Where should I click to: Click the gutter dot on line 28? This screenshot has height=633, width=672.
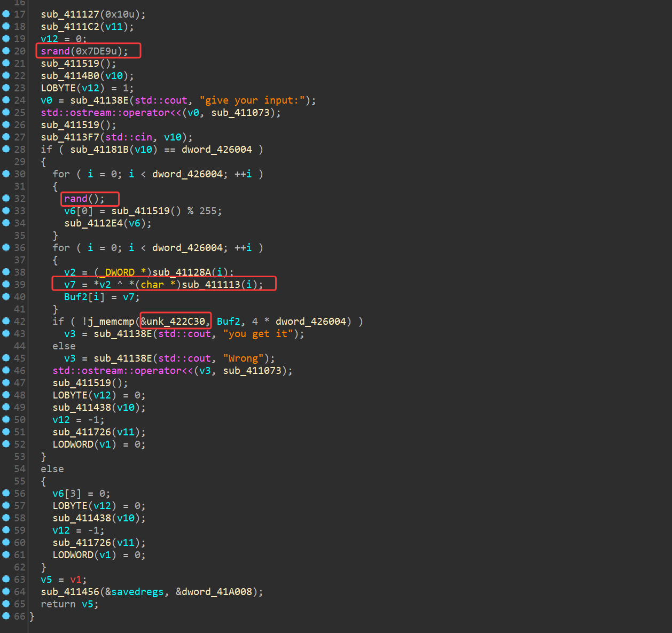6,149
